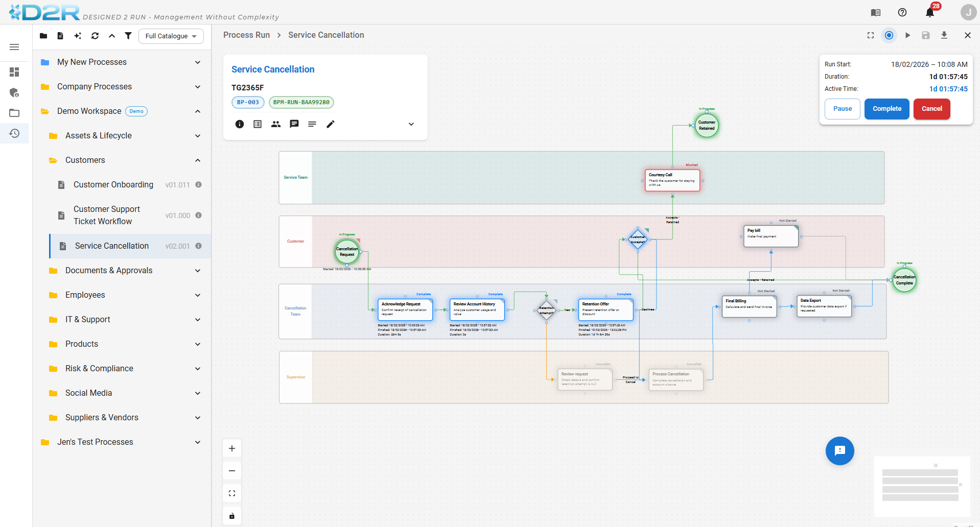The image size is (980, 527).
Task: Open the comments icon in card
Action: [294, 124]
